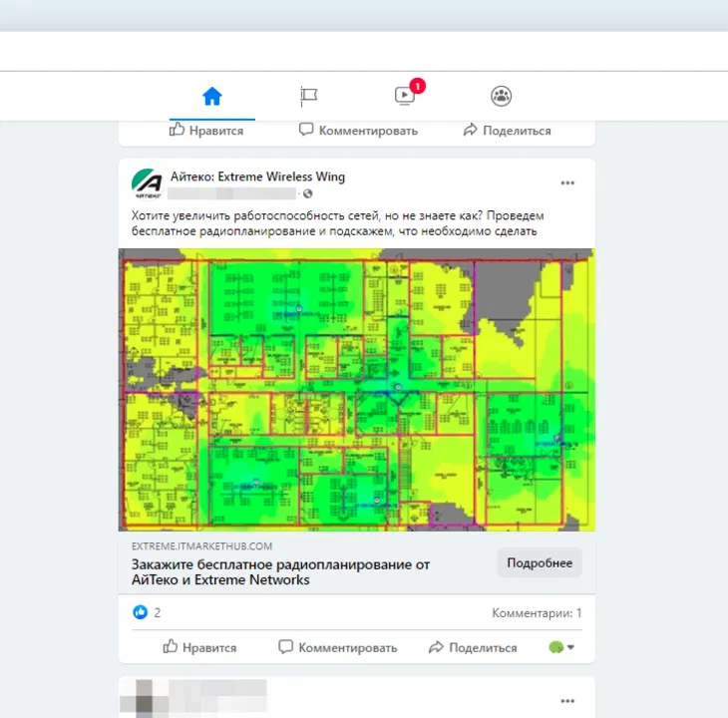Open options menu of the next post below
Viewport: 728px width, 718px height.
point(567,701)
